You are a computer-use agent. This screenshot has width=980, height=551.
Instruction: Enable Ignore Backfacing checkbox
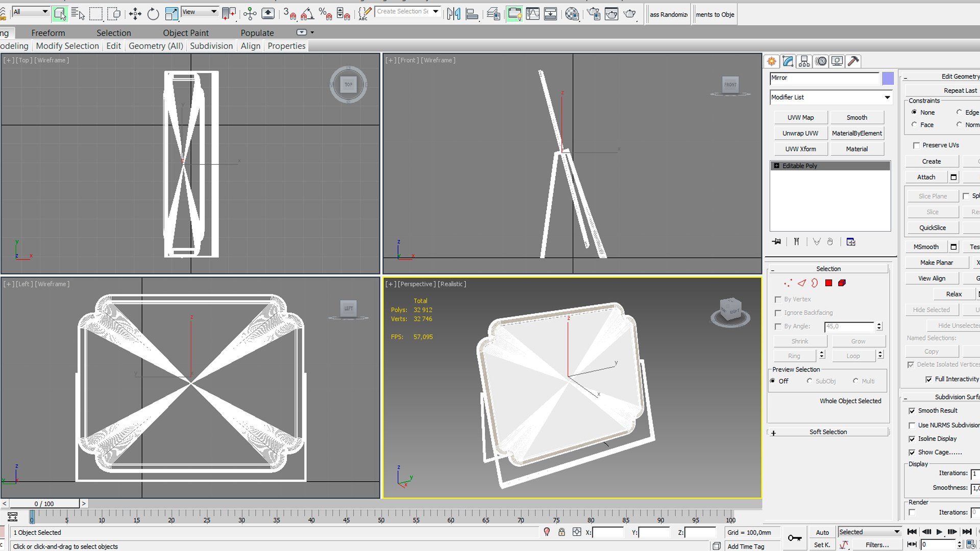click(x=778, y=313)
